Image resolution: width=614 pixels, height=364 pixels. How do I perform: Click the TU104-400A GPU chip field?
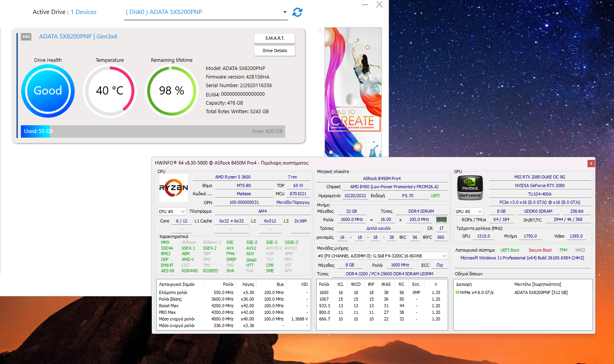540,194
